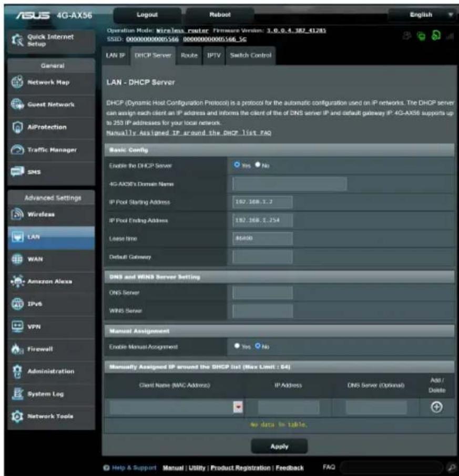Screen dimensions: 459x476
Task: Click the DNS Server input field
Action: point(262,292)
